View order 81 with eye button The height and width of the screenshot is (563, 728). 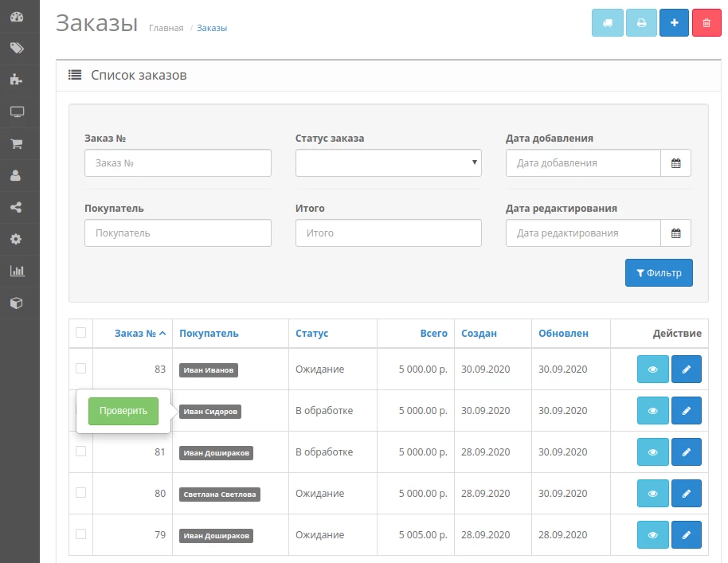[653, 452]
